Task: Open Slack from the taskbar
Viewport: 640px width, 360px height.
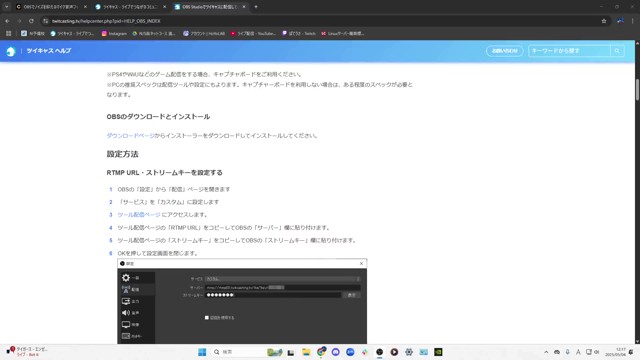Action: point(365,352)
